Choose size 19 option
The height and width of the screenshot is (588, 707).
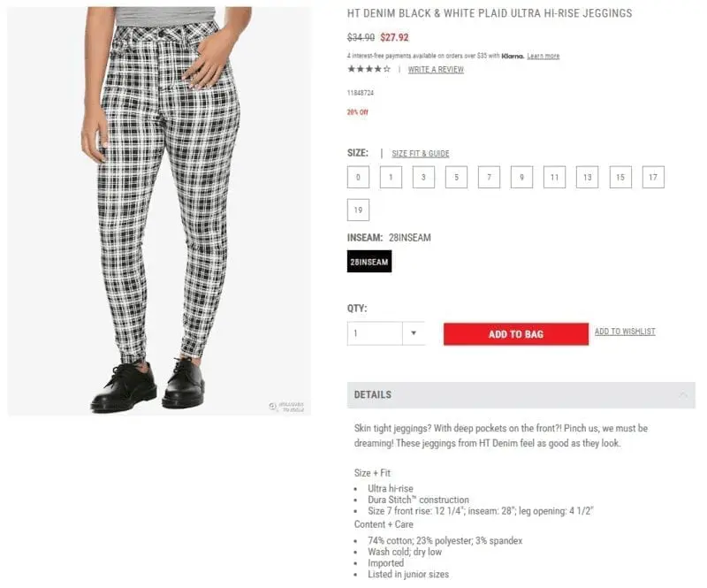[358, 210]
